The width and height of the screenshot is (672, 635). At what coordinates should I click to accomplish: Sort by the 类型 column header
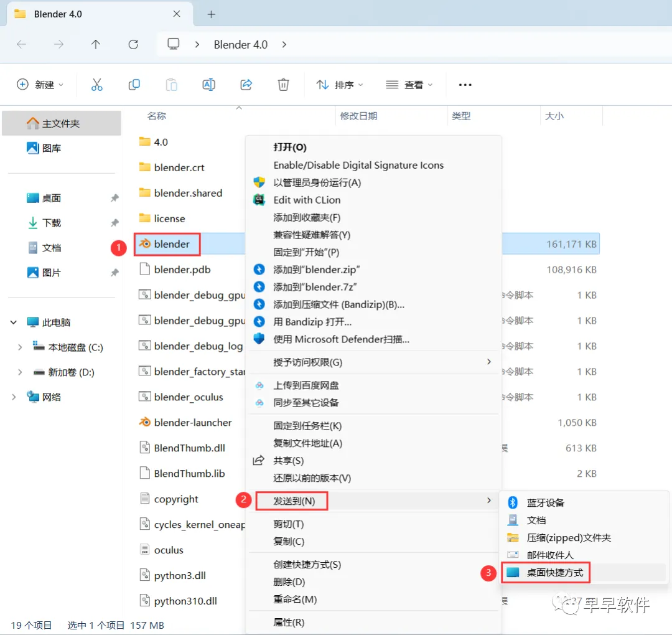[x=461, y=116]
